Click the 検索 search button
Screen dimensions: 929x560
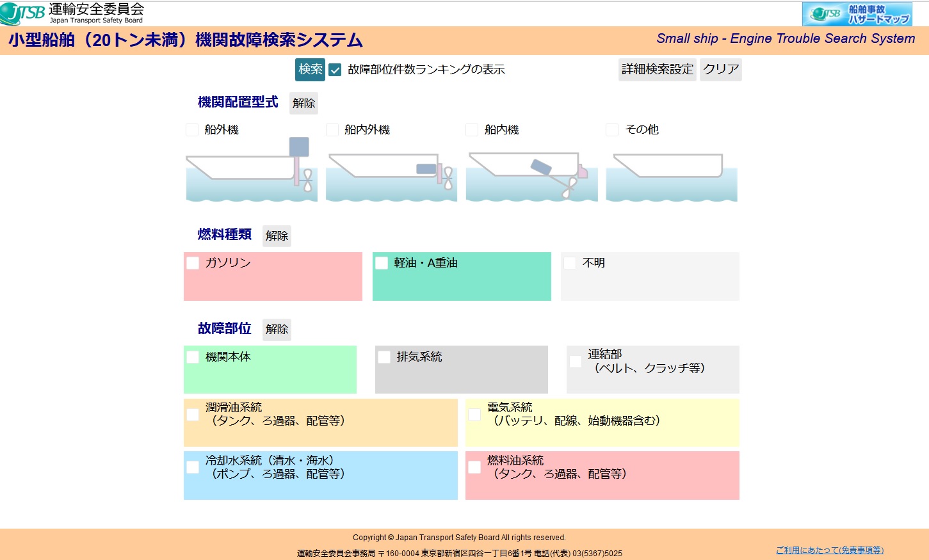(311, 69)
